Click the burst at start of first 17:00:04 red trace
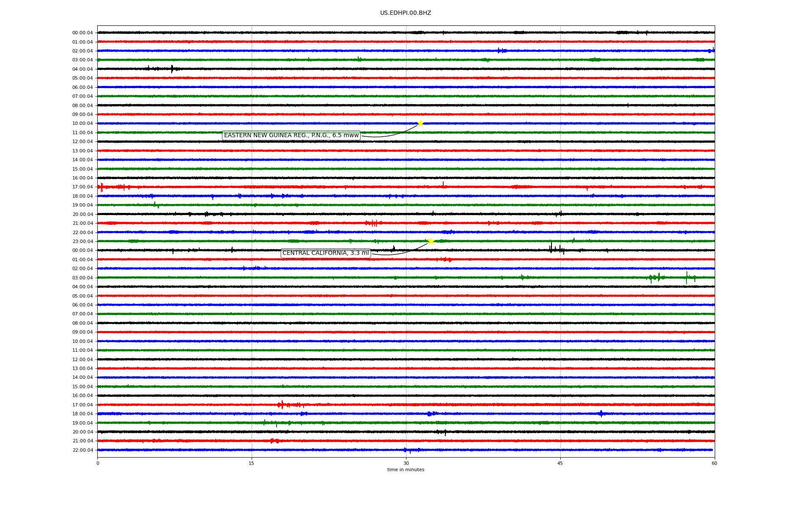Screen dimensions: 812x508 click(x=101, y=187)
